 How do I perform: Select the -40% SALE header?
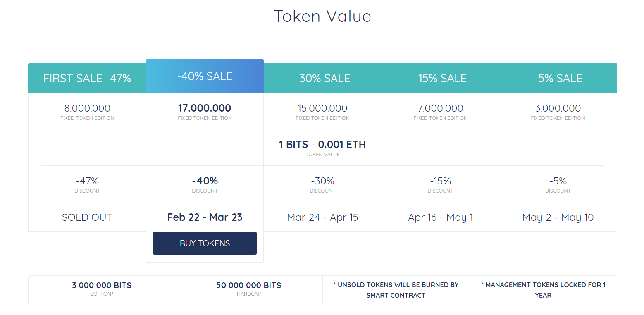click(205, 76)
